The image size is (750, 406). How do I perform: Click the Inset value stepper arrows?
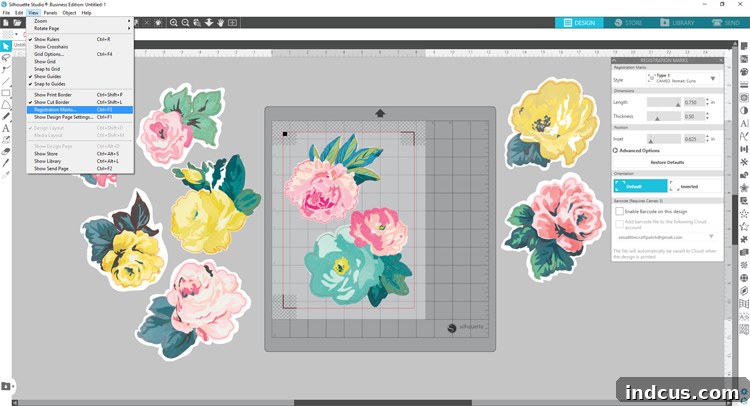707,139
